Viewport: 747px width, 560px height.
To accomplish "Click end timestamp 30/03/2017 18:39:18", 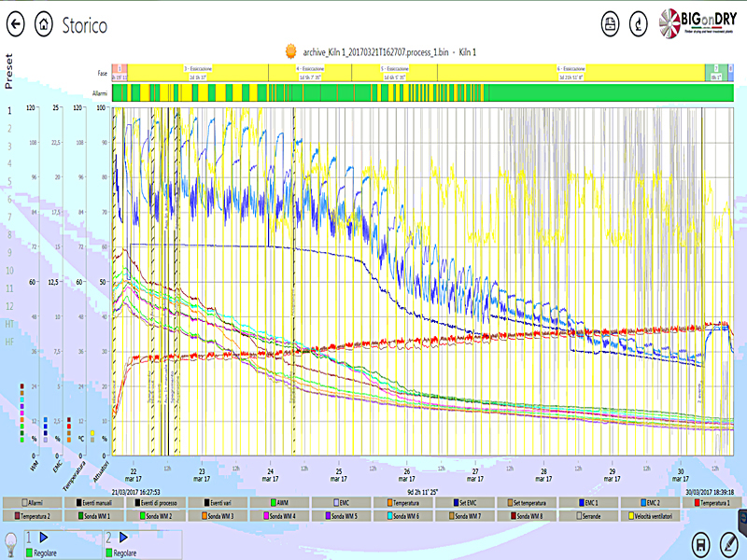I will [x=710, y=492].
